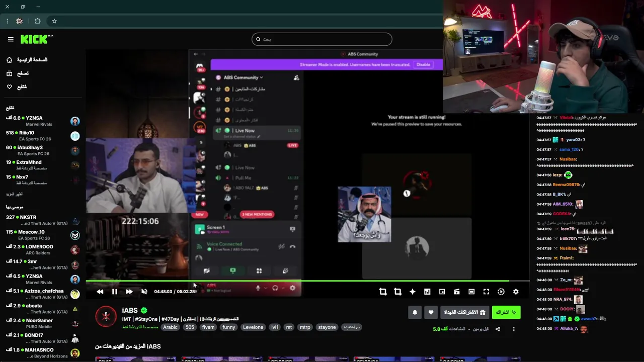Viewport: 644px width, 362px height.
Task: Toggle notifications with the bell button
Action: click(415, 312)
